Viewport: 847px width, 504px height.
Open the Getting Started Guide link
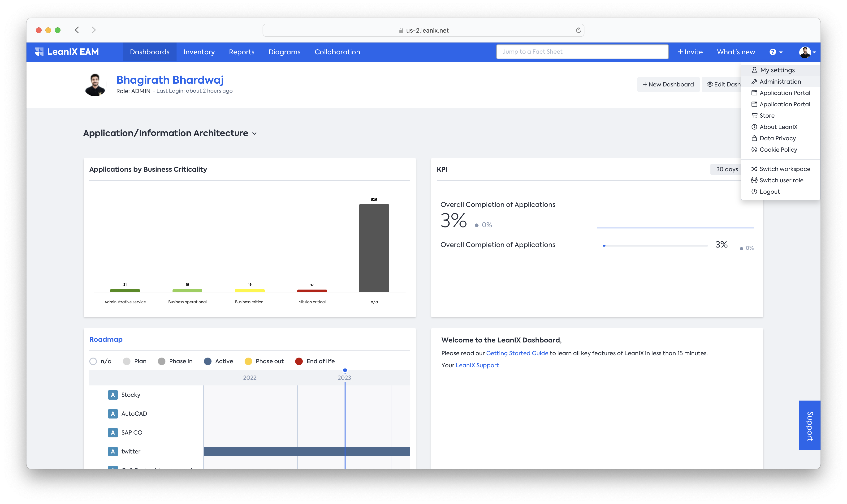point(517,353)
